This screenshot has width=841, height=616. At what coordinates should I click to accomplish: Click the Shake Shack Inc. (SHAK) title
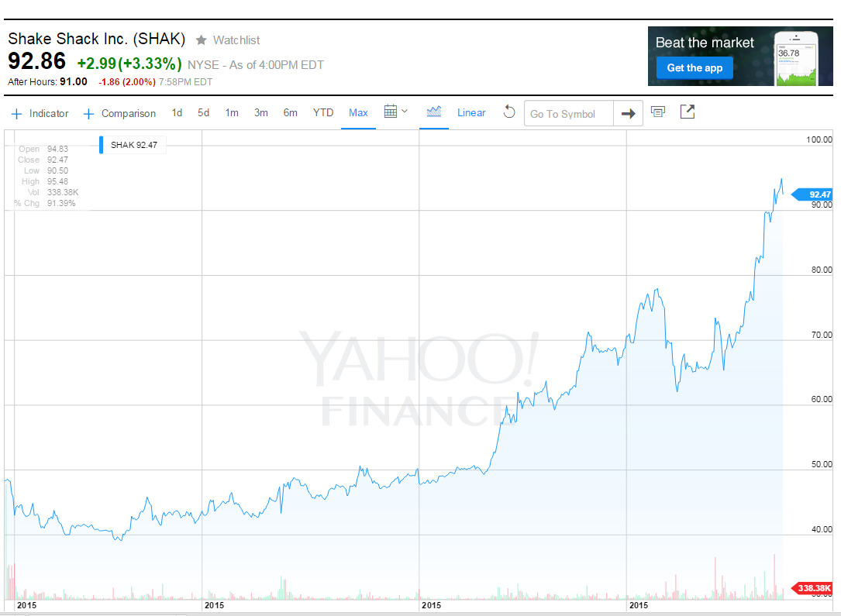pos(97,40)
